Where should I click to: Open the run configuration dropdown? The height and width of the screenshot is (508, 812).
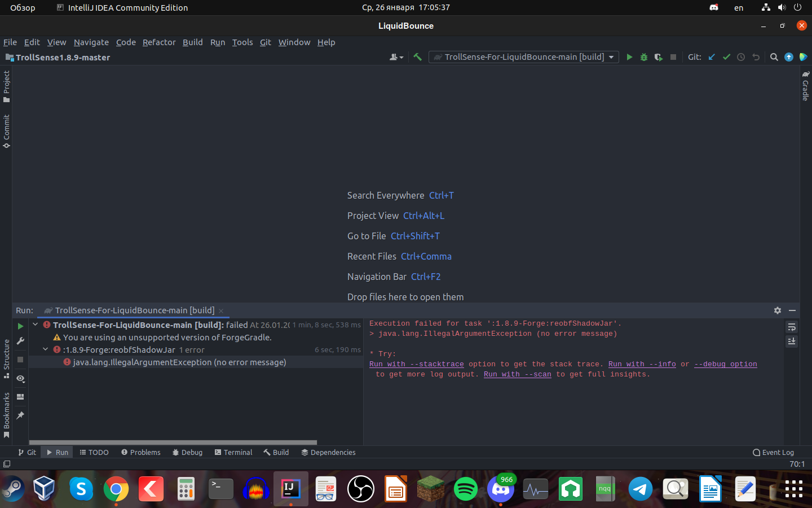tap(523, 57)
